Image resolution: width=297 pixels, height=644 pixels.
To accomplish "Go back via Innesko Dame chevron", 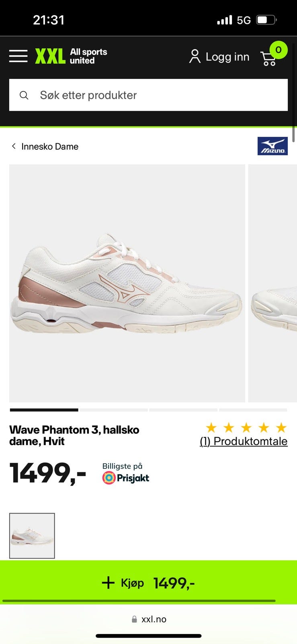I will tap(14, 146).
